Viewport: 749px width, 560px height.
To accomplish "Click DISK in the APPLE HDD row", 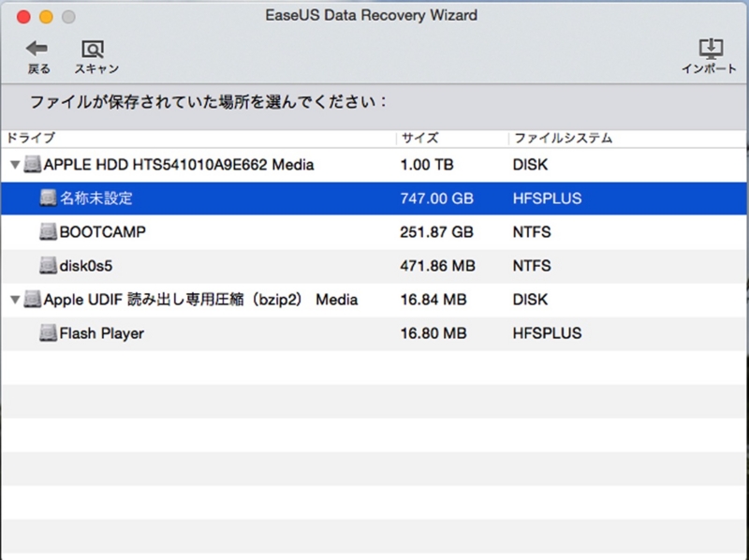I will (x=530, y=165).
